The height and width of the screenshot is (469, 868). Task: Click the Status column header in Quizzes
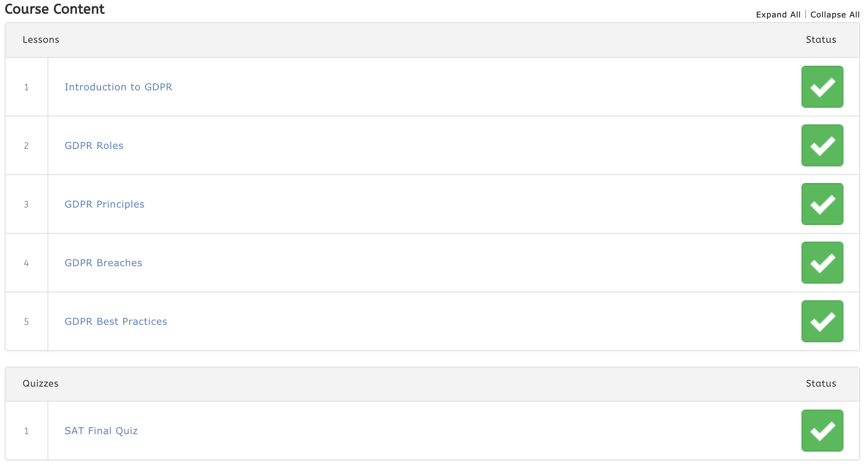(x=821, y=383)
